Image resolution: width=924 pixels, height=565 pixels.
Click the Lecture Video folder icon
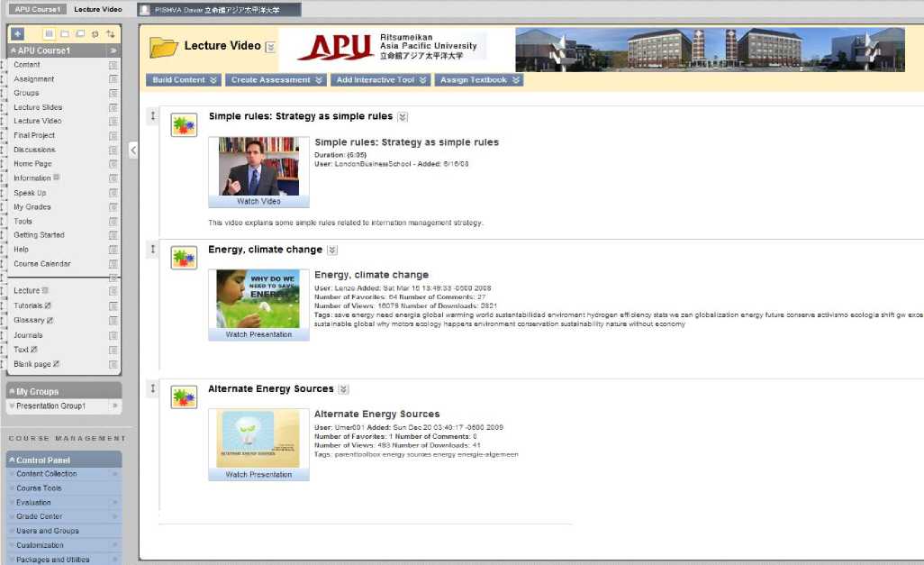(163, 47)
